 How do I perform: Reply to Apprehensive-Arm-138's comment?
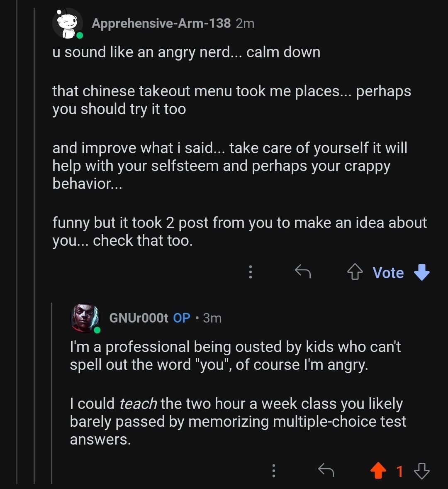[303, 272]
